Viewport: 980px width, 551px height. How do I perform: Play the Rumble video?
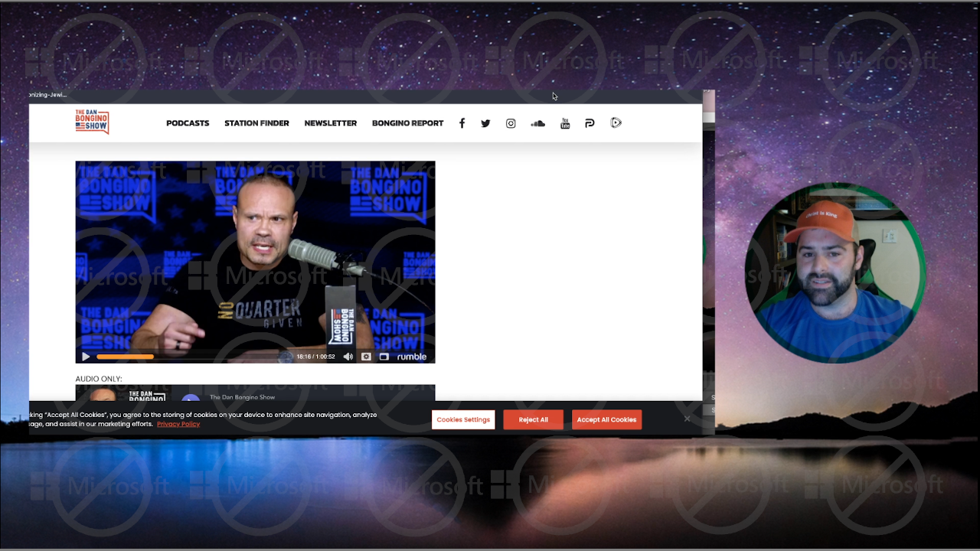point(86,357)
